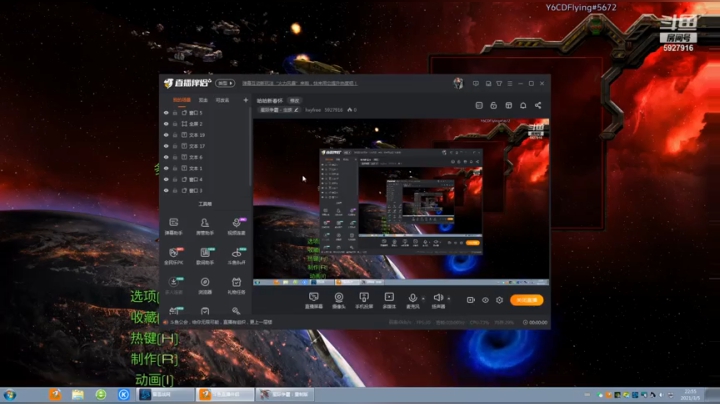Switch to the second scene tab

pos(203,100)
